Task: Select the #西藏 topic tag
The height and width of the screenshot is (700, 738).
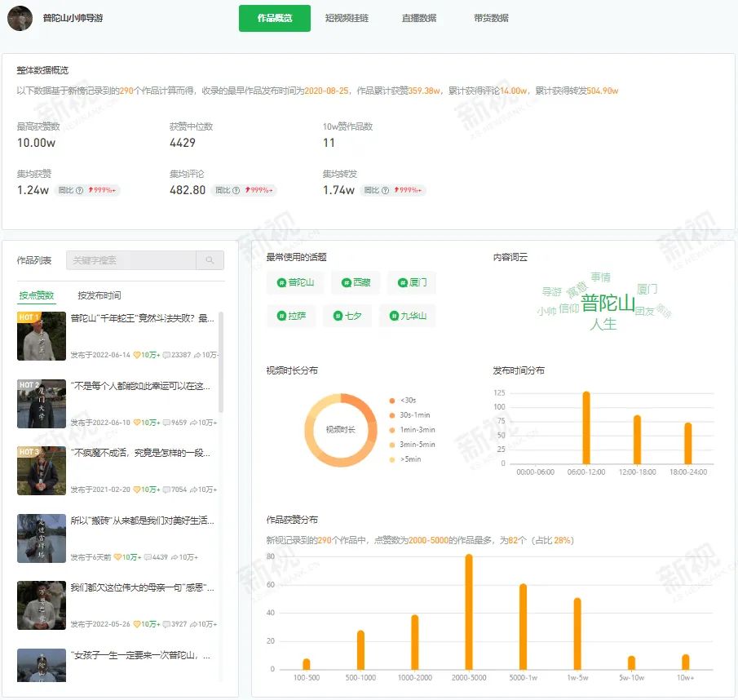Action: point(356,282)
